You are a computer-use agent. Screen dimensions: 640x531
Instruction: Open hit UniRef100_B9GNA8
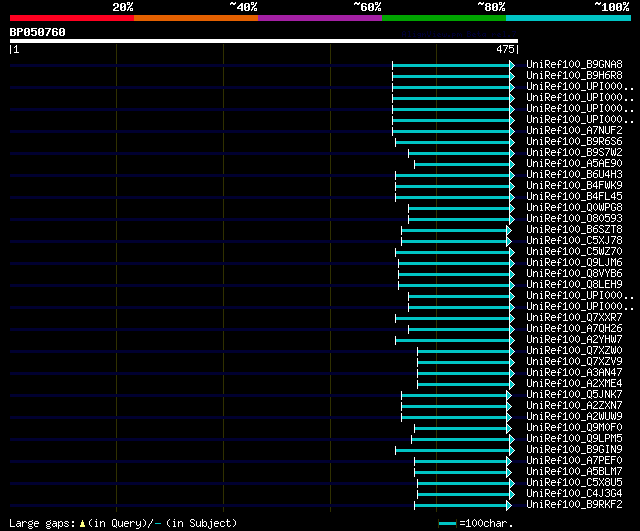(574, 64)
